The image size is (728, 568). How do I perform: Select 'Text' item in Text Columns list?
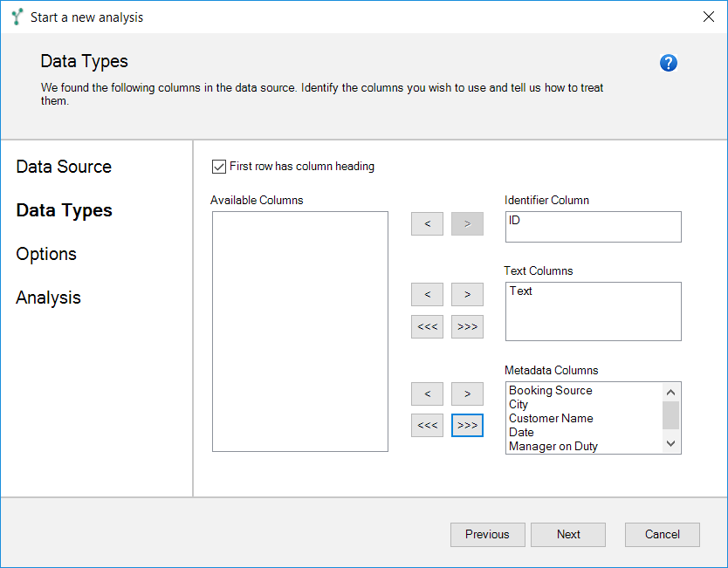521,291
